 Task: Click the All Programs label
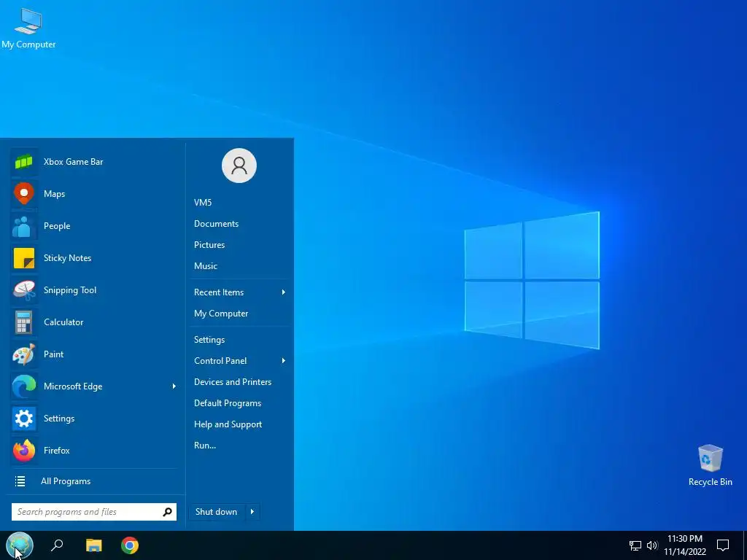(x=66, y=481)
